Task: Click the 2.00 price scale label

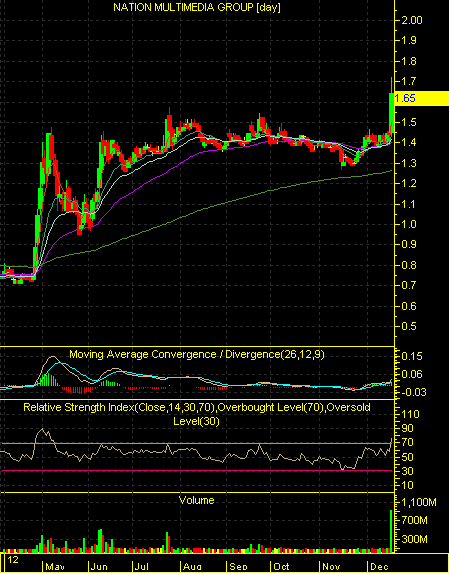Action: (412, 20)
